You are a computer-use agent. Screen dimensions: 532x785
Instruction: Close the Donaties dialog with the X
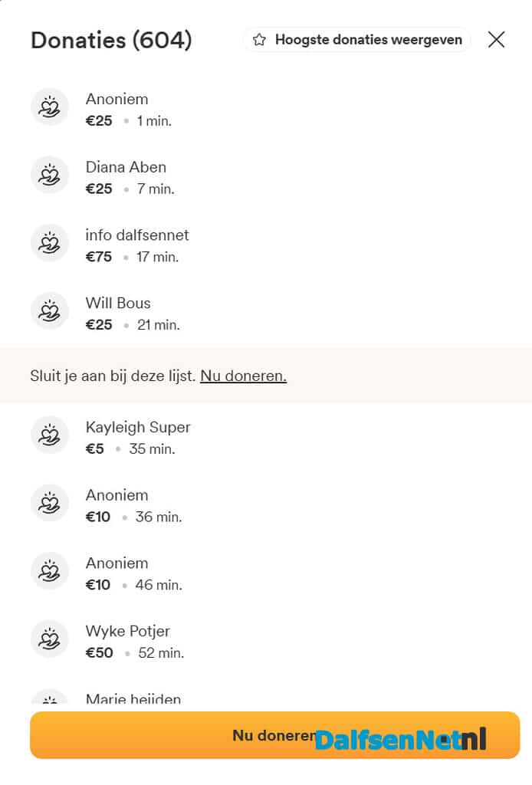pos(496,39)
